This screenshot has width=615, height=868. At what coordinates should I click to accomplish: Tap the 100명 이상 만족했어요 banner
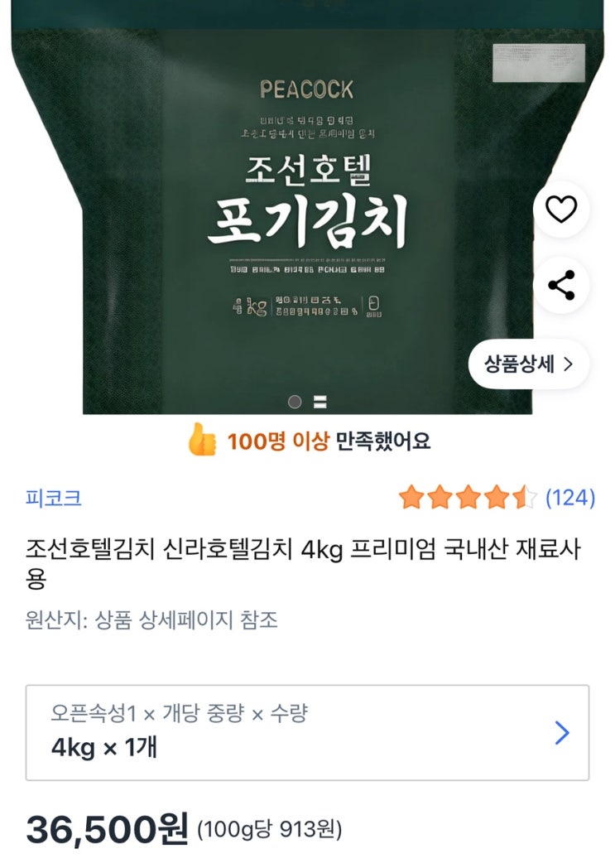[309, 441]
